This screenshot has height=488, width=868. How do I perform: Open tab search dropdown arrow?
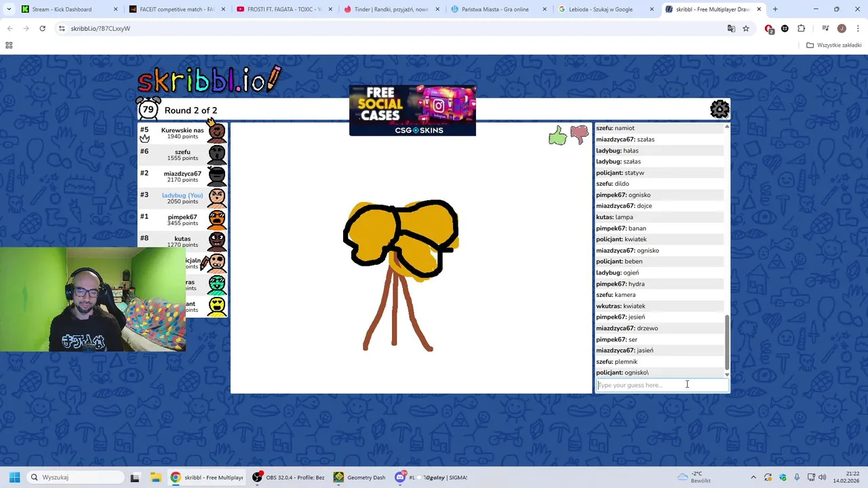pos(9,9)
